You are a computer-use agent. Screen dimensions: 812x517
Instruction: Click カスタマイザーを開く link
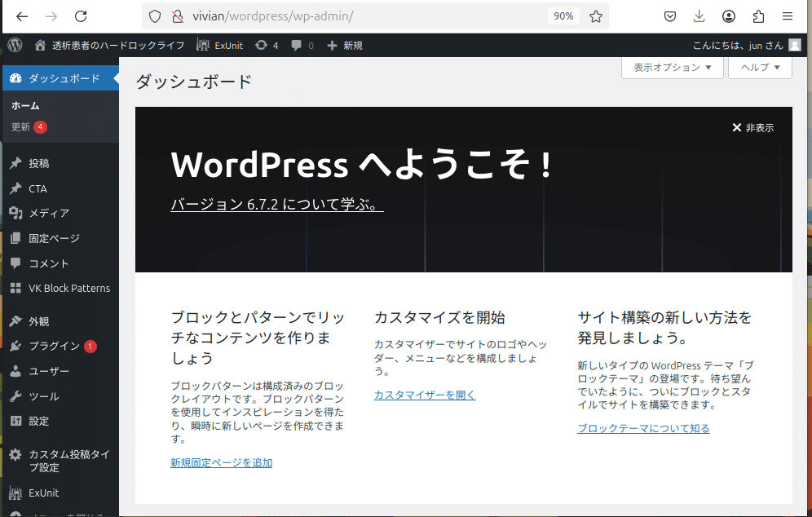(425, 395)
